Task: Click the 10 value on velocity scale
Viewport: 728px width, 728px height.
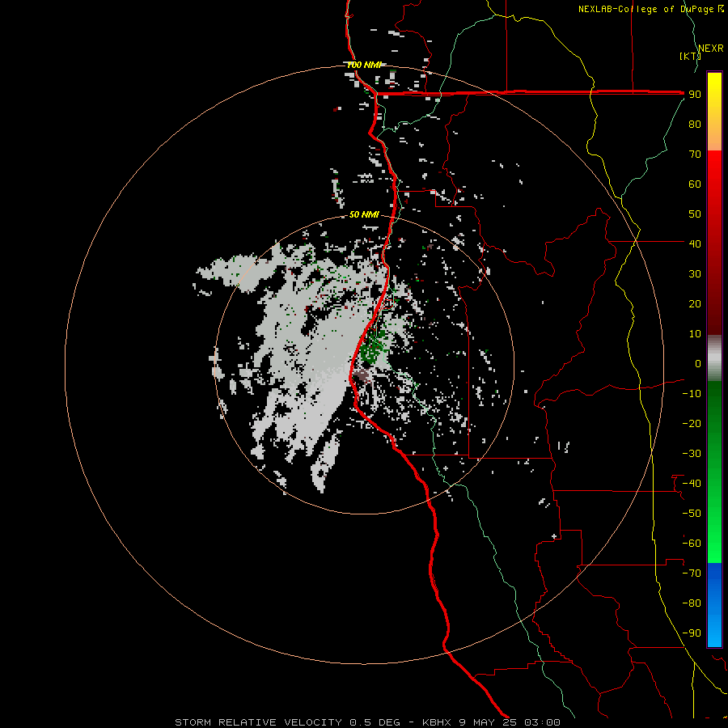Action: pos(695,334)
